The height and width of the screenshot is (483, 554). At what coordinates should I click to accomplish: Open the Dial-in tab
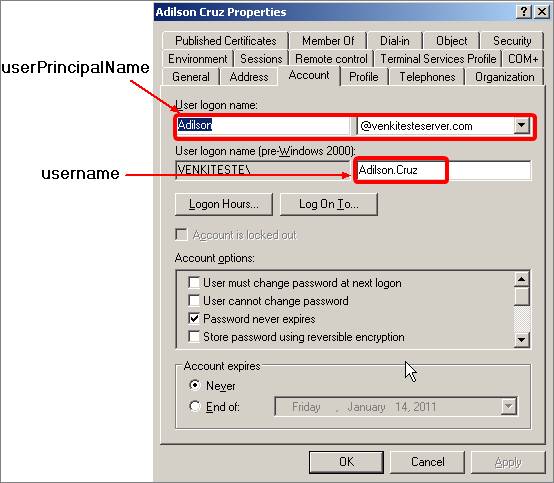pyautogui.click(x=395, y=41)
